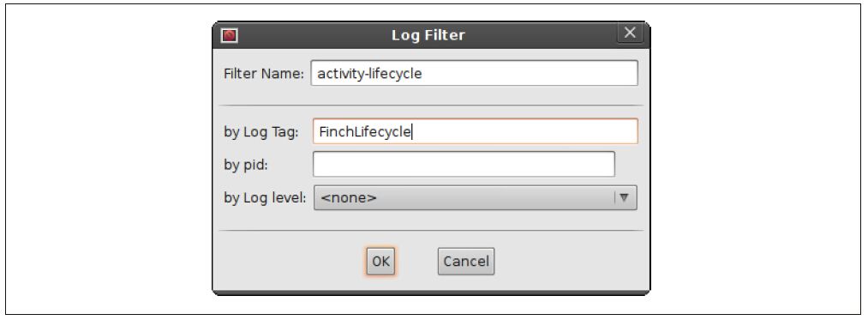Click the separator line above OK button
868x320 pixels.
click(x=431, y=230)
